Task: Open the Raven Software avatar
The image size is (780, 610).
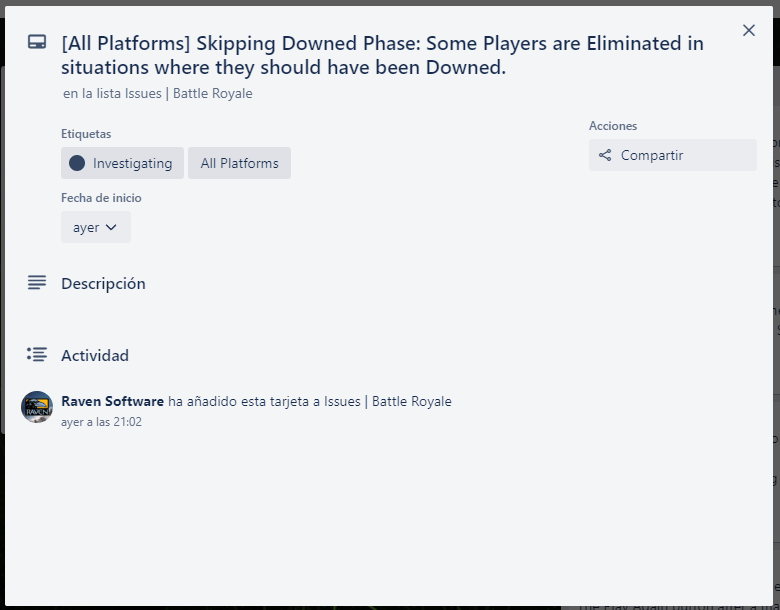Action: point(37,407)
